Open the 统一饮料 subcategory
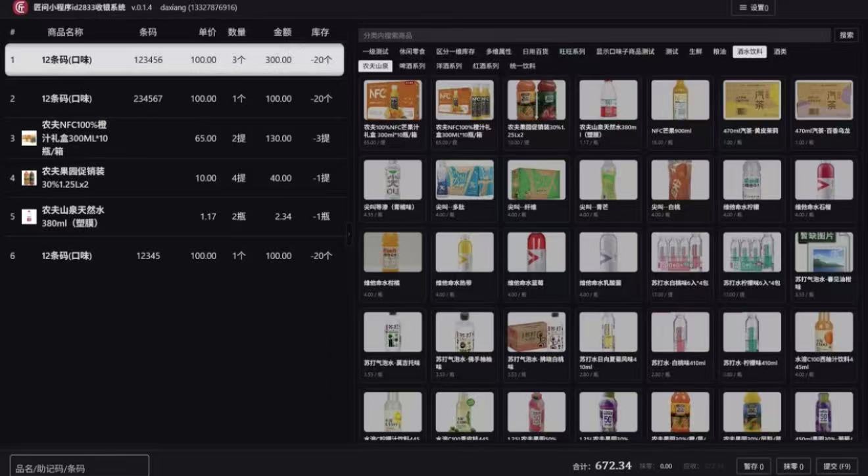The image size is (868, 476). (x=523, y=66)
